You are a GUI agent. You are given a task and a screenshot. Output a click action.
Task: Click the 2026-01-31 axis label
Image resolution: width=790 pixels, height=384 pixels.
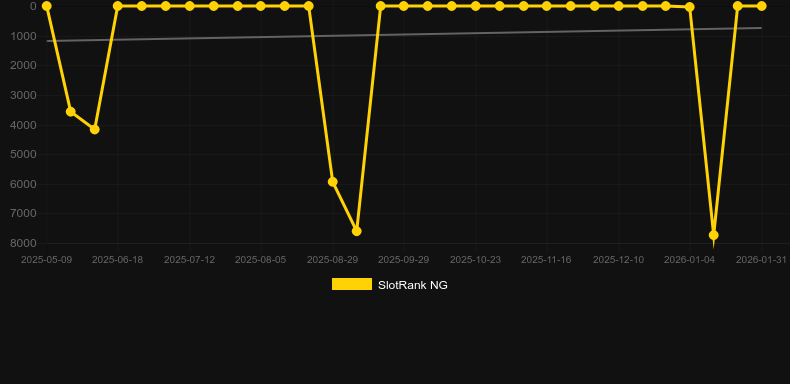coord(761,260)
